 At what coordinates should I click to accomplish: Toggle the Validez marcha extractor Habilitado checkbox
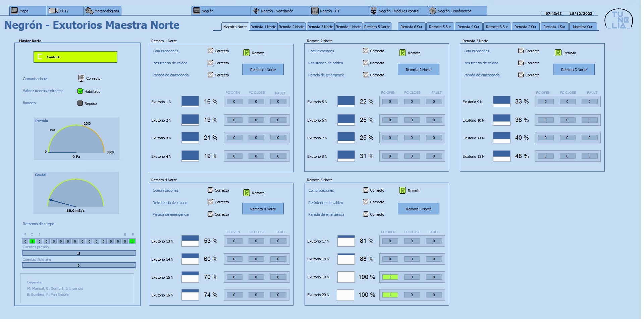pos(80,91)
